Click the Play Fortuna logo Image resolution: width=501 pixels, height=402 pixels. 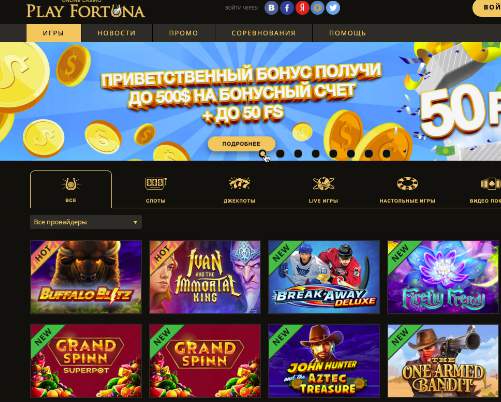86,10
